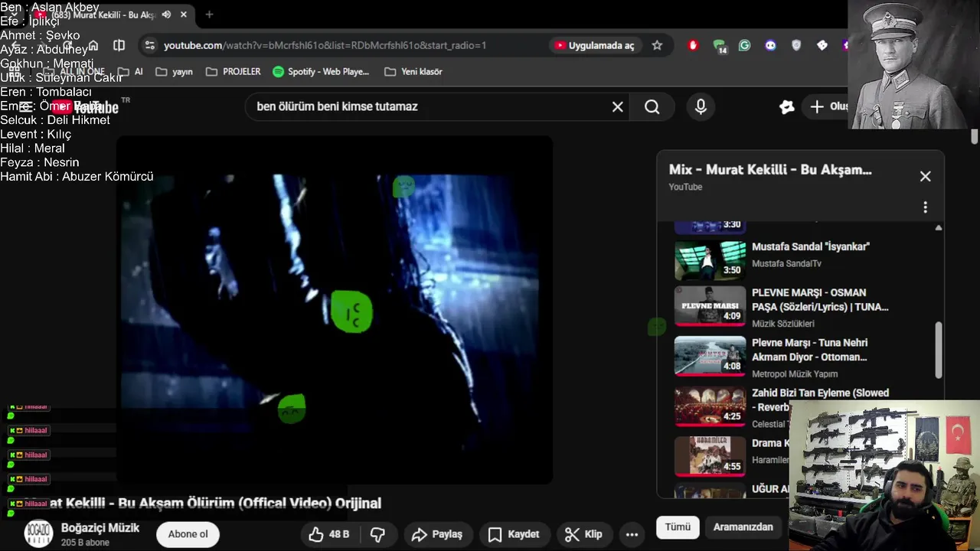The height and width of the screenshot is (551, 980).
Task: Bookmark this page with star icon
Action: (x=657, y=45)
